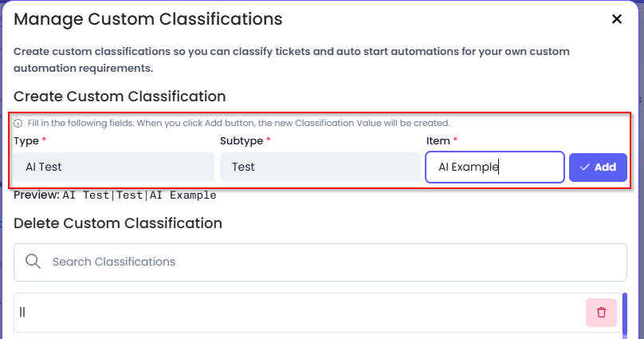Screen dimensions: 644x339
Task: Focus the Search Classifications field
Action: click(320, 262)
